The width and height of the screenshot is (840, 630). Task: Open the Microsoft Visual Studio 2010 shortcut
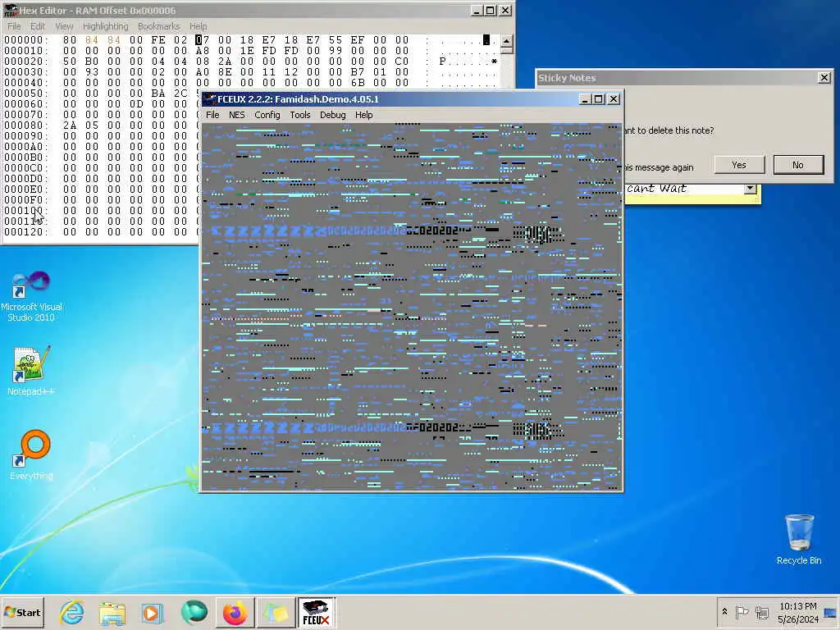point(31,295)
